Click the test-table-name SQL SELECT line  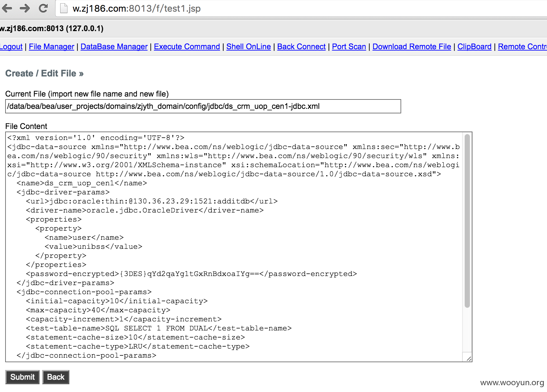159,328
